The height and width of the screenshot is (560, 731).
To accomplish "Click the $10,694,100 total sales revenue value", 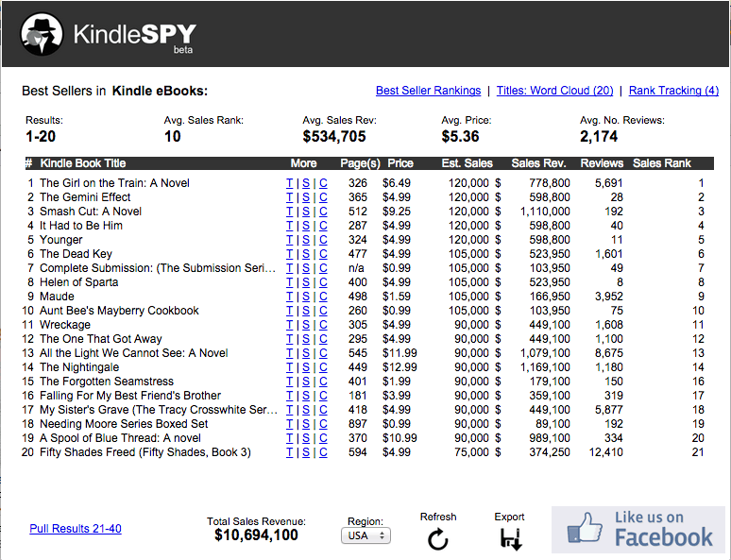I will coord(256,535).
